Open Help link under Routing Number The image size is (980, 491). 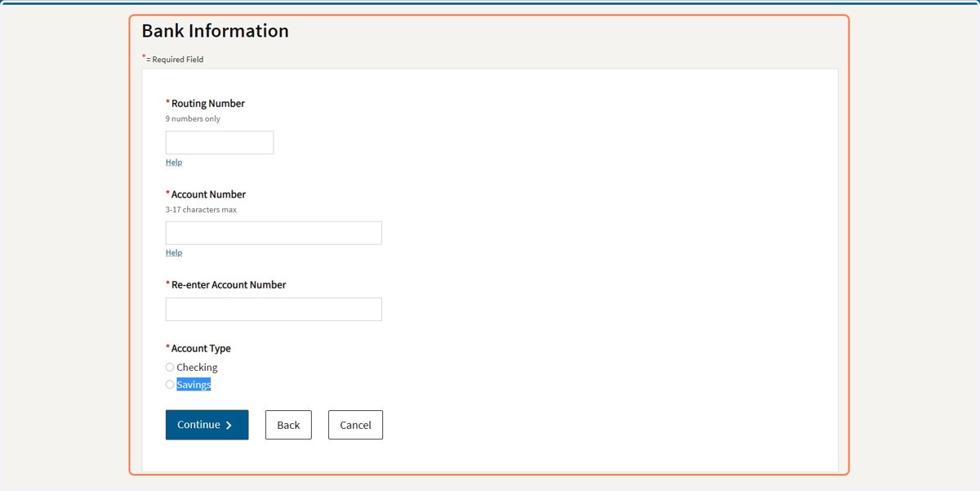(174, 163)
